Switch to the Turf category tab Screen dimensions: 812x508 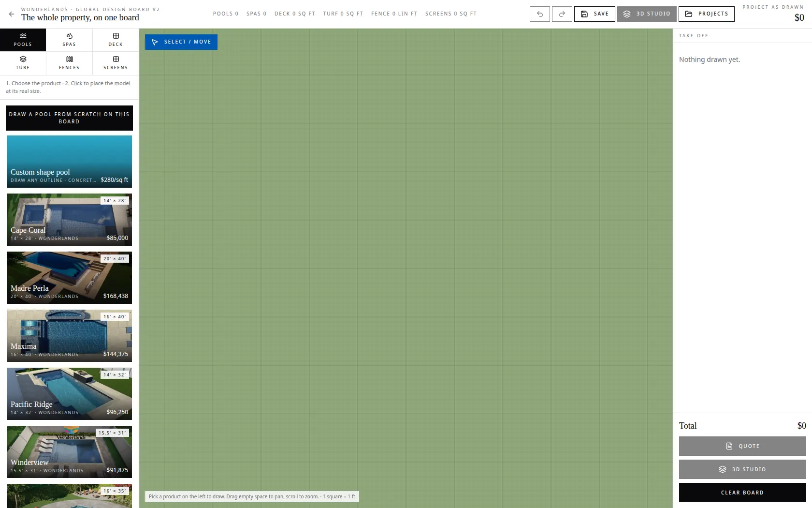[23, 63]
